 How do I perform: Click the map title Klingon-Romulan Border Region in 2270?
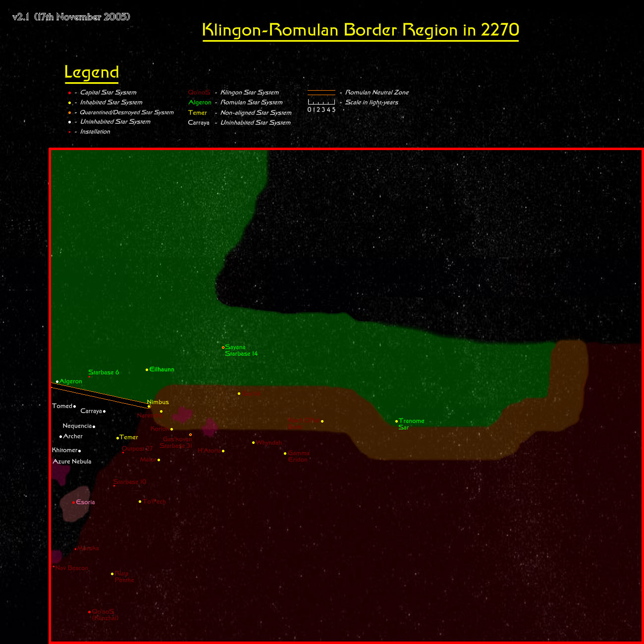pyautogui.click(x=361, y=30)
